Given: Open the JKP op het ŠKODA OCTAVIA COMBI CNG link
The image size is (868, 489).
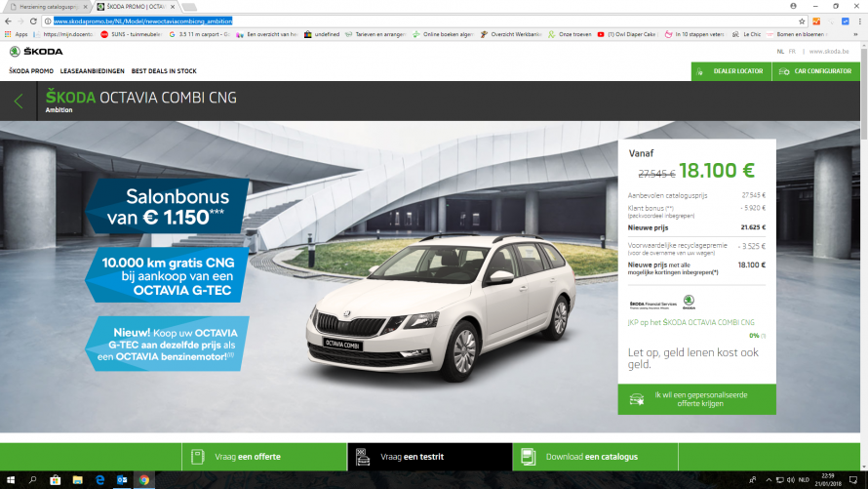Looking at the screenshot, I should pos(690,322).
